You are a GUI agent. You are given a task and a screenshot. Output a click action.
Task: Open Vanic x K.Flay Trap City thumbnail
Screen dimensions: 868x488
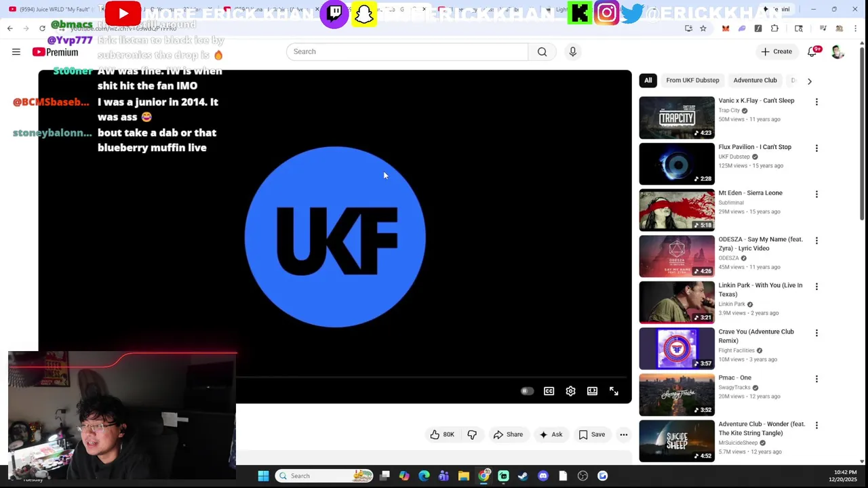click(677, 118)
